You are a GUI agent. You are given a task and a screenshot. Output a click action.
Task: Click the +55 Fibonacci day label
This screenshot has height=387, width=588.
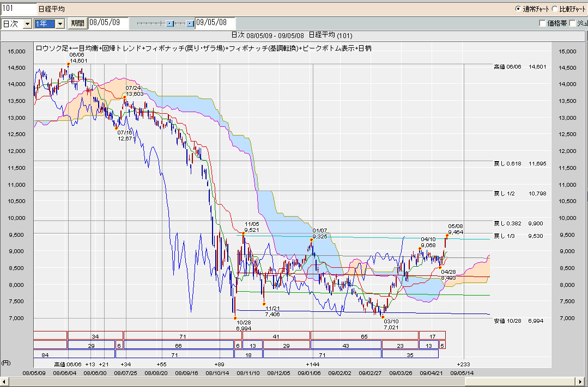pyautogui.click(x=161, y=364)
